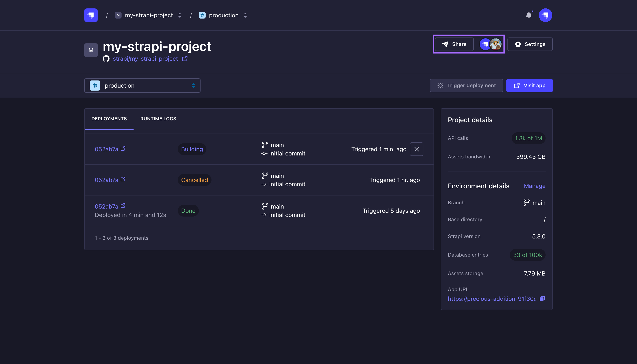Image resolution: width=637 pixels, height=364 pixels.
Task: Open the precious-addition app URL link
Action: pyautogui.click(x=491, y=299)
